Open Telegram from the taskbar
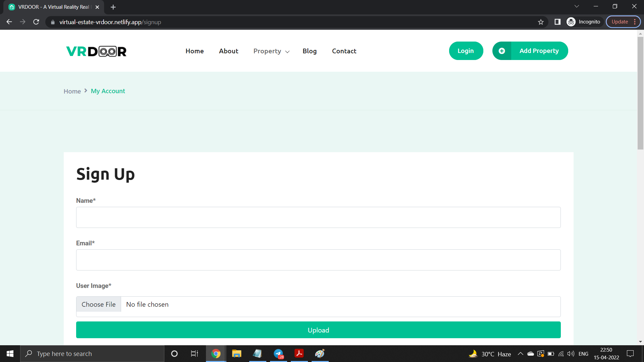Screen dimensions: 644x362 [278, 354]
